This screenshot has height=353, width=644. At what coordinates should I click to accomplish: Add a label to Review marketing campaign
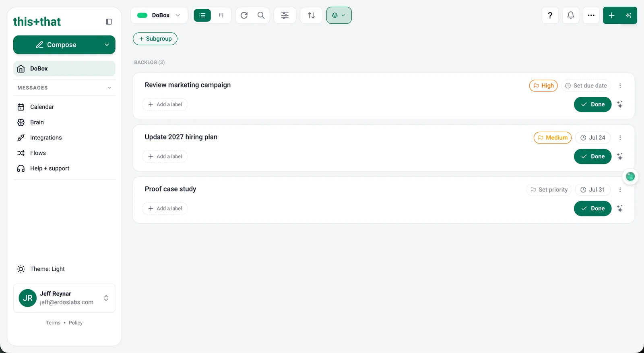click(165, 104)
